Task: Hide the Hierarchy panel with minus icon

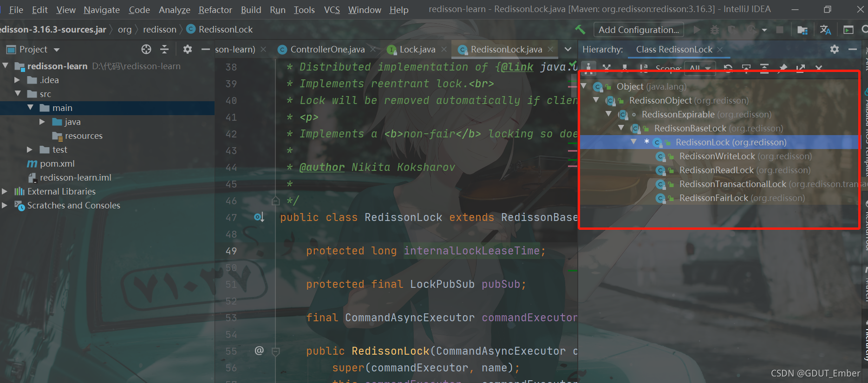Action: [852, 49]
